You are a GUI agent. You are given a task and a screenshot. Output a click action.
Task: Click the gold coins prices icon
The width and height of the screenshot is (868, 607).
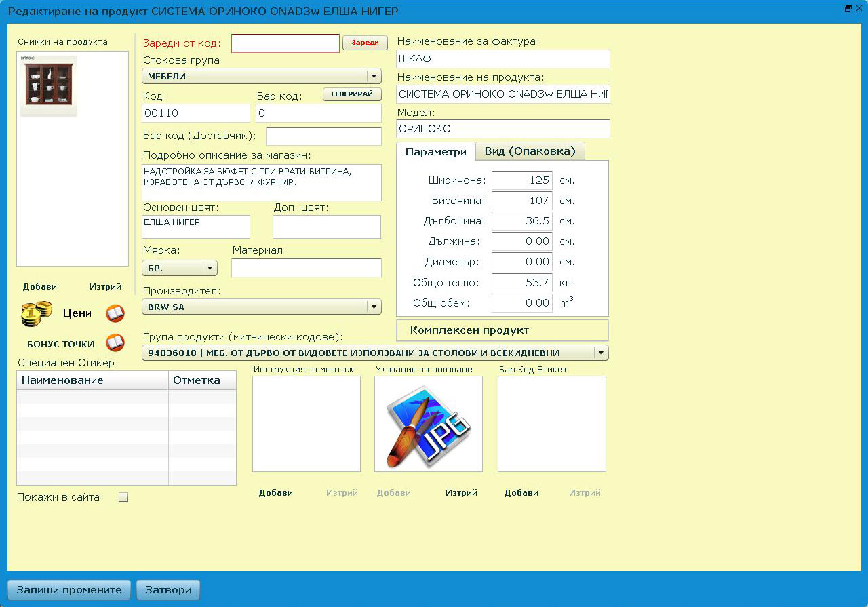[37, 313]
